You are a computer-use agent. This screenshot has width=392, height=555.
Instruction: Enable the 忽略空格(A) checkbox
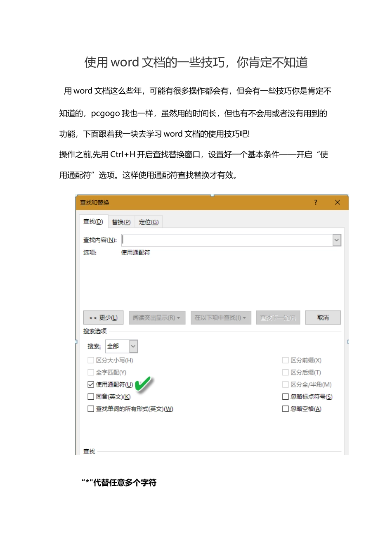point(285,409)
